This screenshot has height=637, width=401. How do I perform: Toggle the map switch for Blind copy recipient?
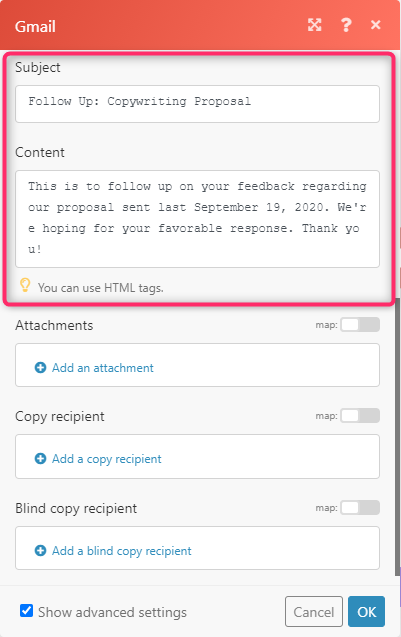click(360, 507)
